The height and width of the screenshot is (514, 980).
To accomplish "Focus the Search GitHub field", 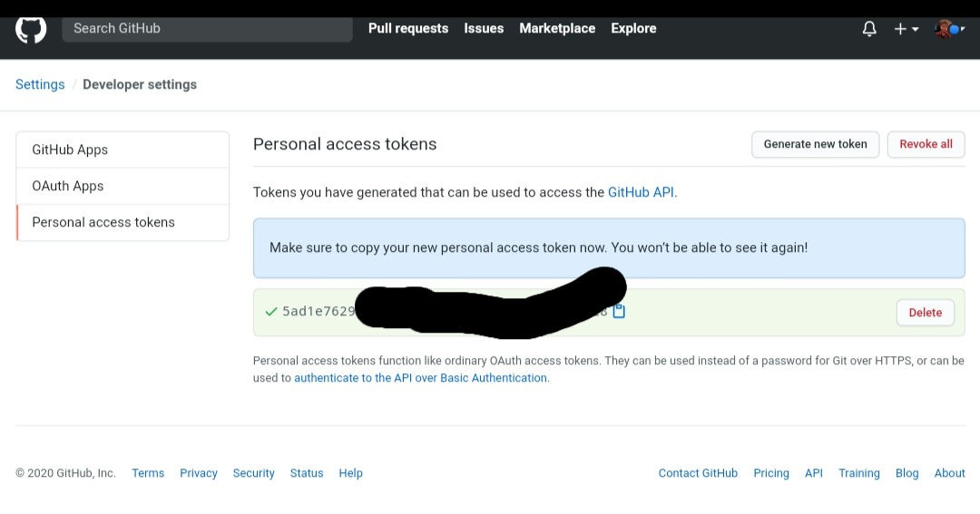I will (207, 29).
